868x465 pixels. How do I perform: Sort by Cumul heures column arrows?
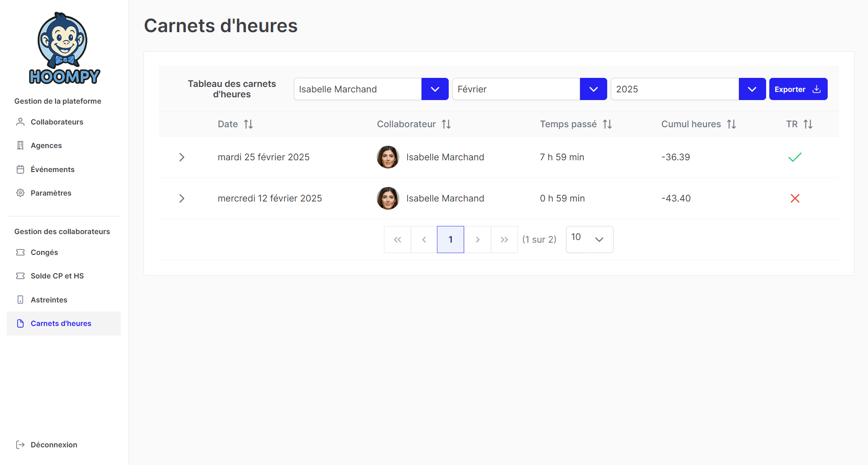[731, 124]
